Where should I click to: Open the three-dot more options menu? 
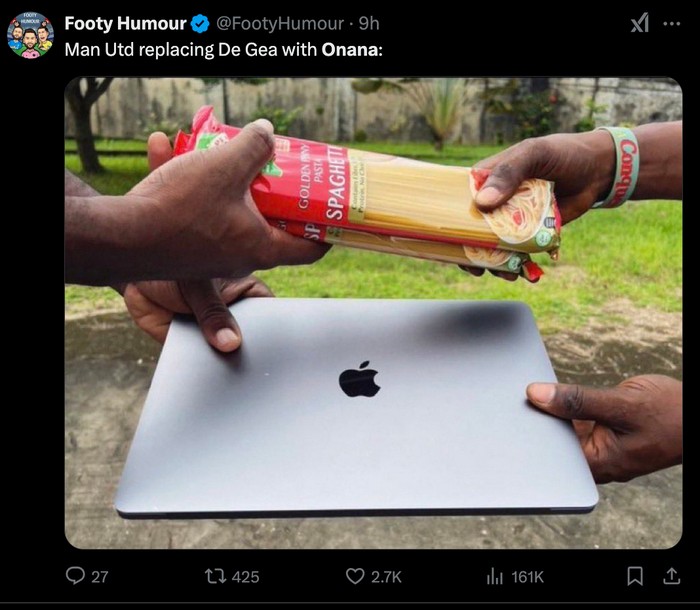671,24
